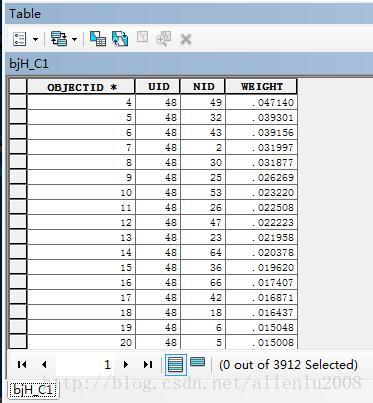This screenshot has height=403, width=373.
Task: Click the weight cell .023220
Action: [x=261, y=192]
